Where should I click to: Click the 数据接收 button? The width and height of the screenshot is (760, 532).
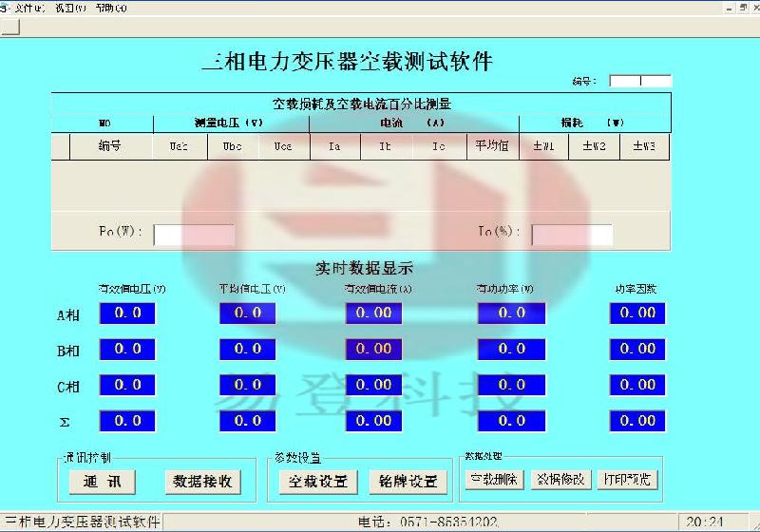point(202,482)
